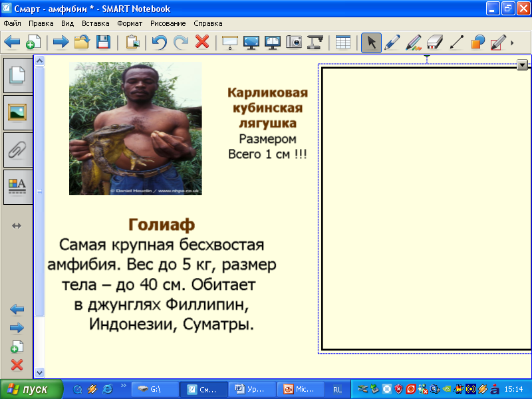Switch to full screen view
This screenshot has width=532, height=399.
coord(251,43)
